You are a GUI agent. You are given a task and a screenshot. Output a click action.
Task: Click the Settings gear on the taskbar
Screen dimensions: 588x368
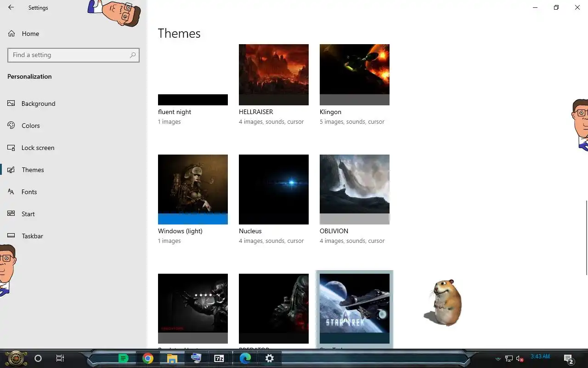point(270,358)
